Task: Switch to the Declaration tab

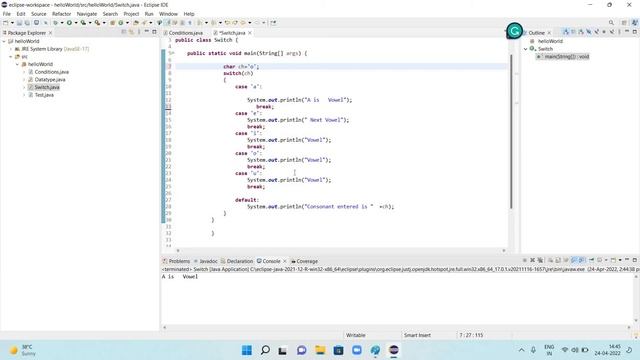Action: pyautogui.click(x=240, y=261)
